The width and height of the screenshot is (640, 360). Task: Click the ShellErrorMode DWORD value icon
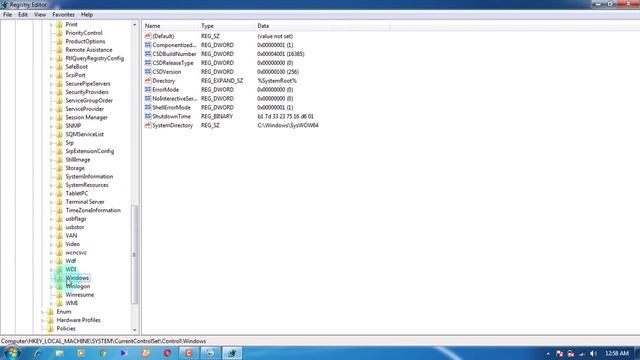148,108
